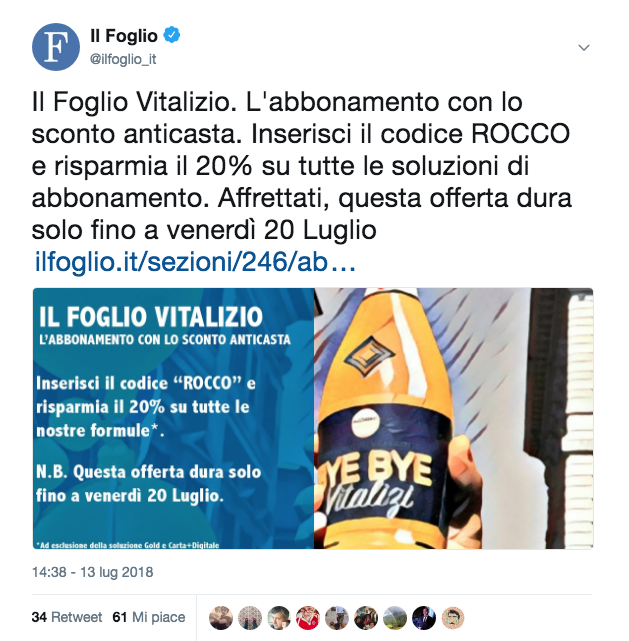Viewport: 629px width, 641px height.
Task: Click the tweet text mentioning codice ROCCO
Action: click(302, 166)
